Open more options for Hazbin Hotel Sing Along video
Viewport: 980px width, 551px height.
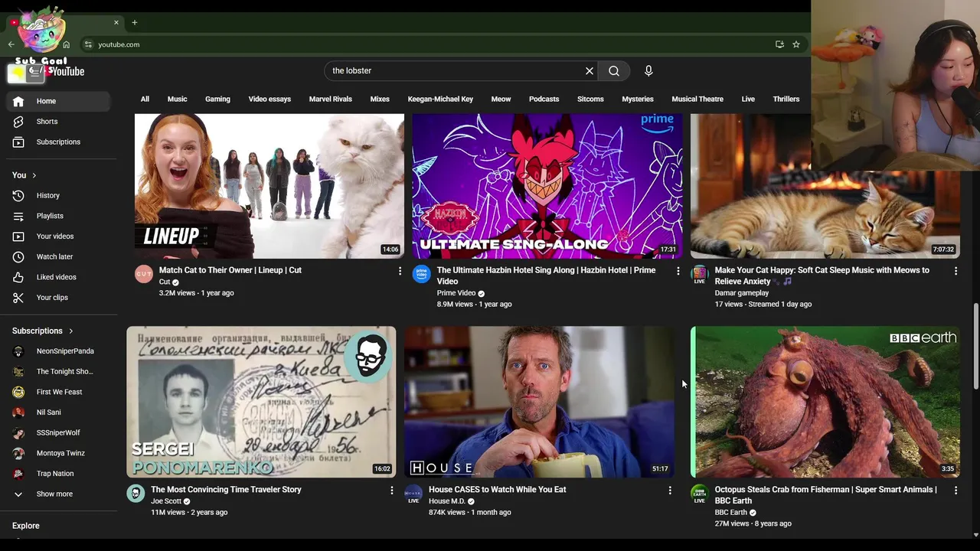pos(678,271)
